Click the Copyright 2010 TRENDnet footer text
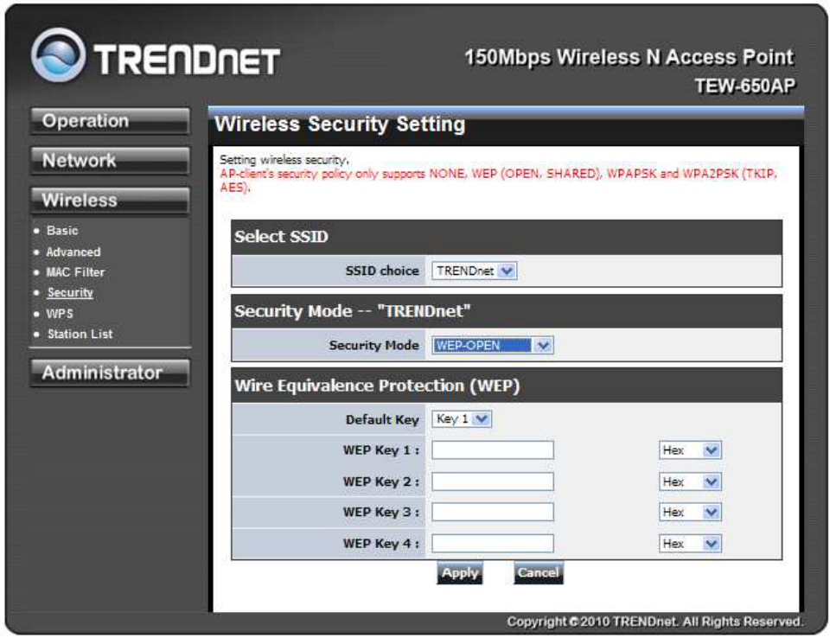The image size is (836, 644). (654, 622)
